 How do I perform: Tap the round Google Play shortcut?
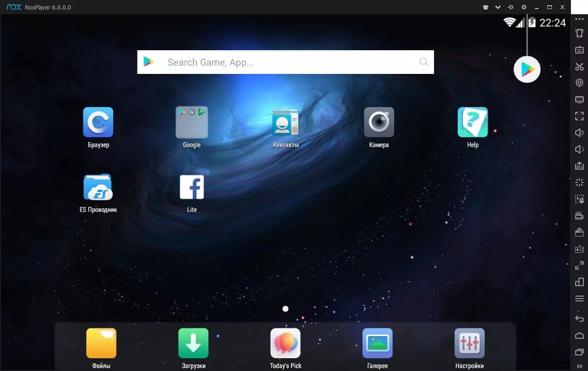[x=527, y=70]
